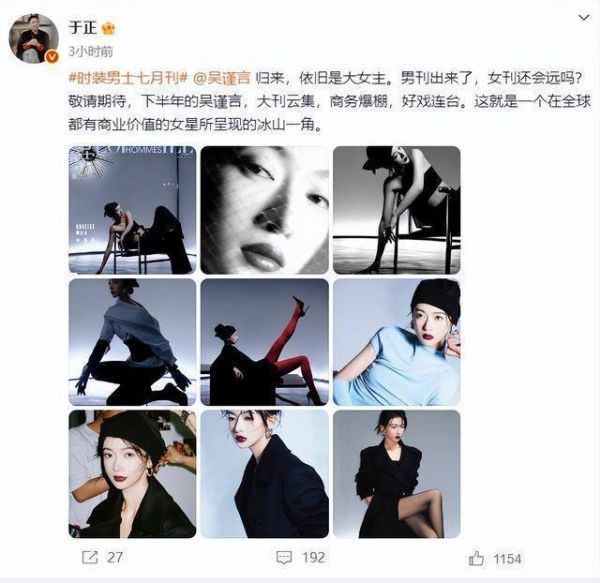Open the 于正 username link

click(83, 28)
